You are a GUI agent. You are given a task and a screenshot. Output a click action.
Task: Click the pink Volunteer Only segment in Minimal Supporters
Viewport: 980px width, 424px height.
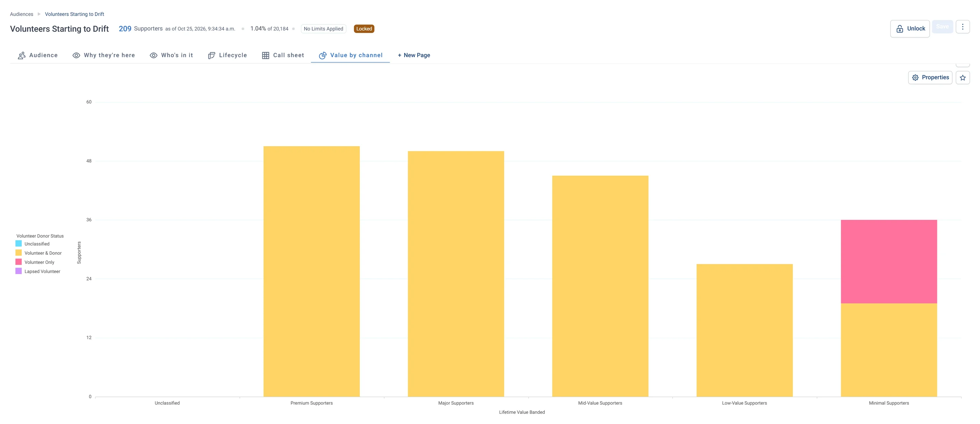click(x=889, y=261)
